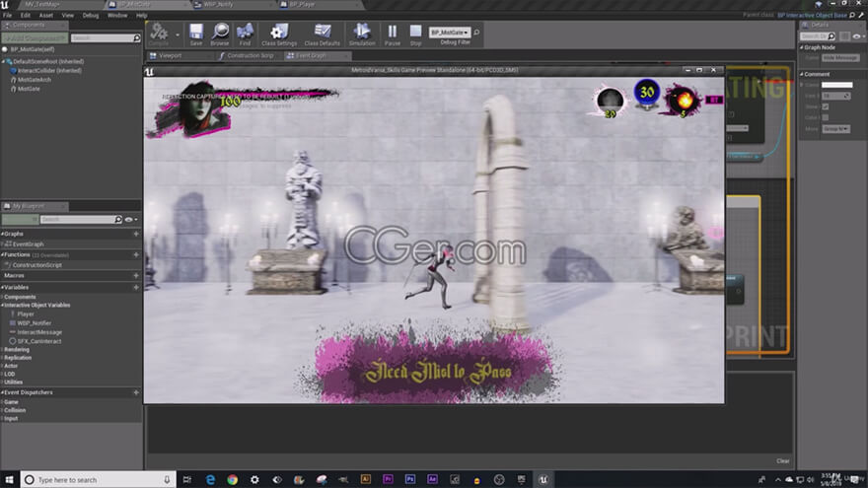Stop the game preview
The height and width of the screenshot is (488, 868).
(415, 34)
